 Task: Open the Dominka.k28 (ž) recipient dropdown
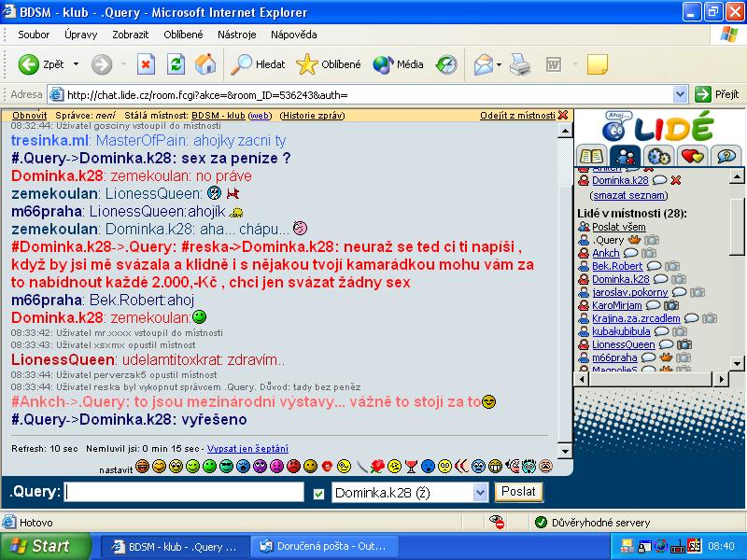coord(481,493)
